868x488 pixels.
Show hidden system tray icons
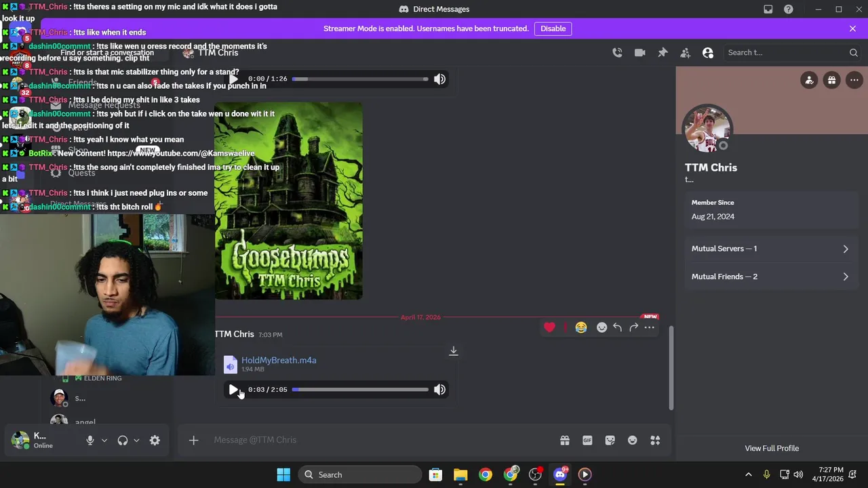pyautogui.click(x=748, y=474)
